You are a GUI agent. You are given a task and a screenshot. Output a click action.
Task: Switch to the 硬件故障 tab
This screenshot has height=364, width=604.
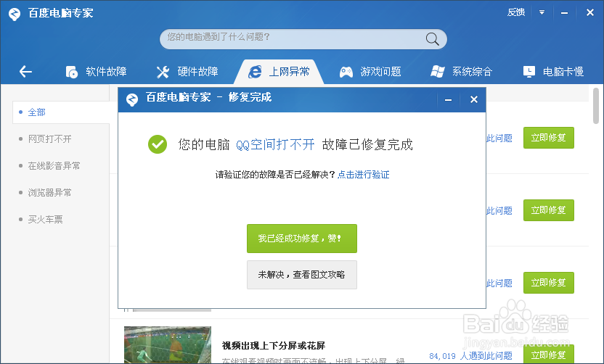187,72
